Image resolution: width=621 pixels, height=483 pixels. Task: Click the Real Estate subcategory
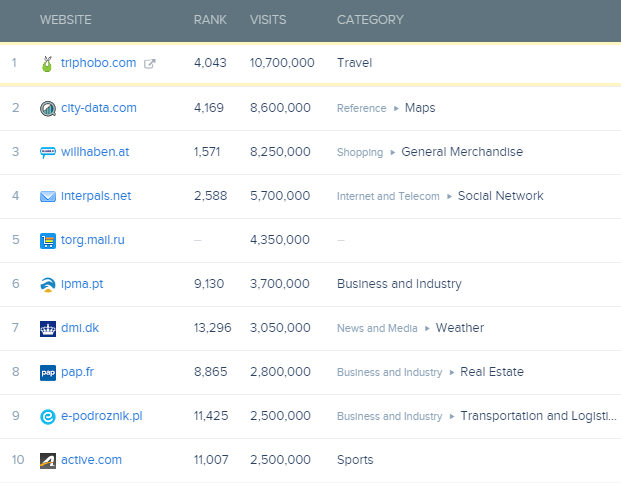(x=491, y=372)
